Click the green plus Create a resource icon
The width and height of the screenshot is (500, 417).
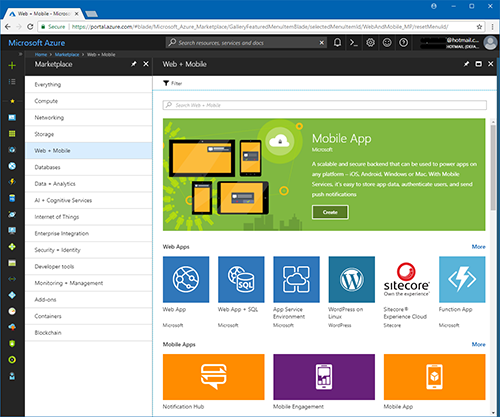12,65
